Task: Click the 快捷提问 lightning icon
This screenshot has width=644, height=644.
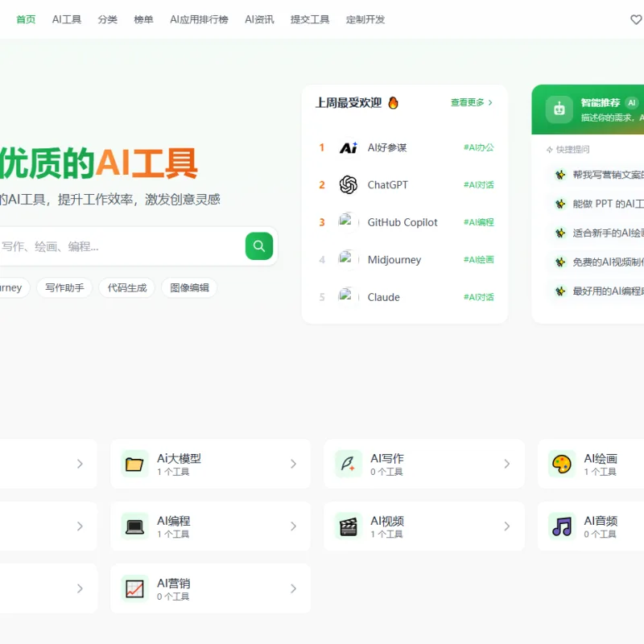Action: [550, 150]
